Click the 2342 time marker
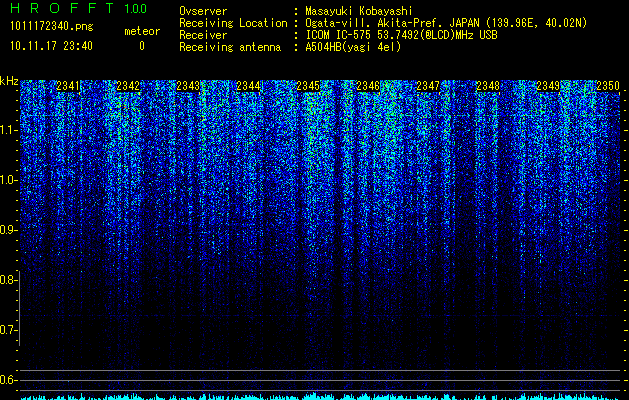This screenshot has height=400, width=629. click(x=128, y=86)
